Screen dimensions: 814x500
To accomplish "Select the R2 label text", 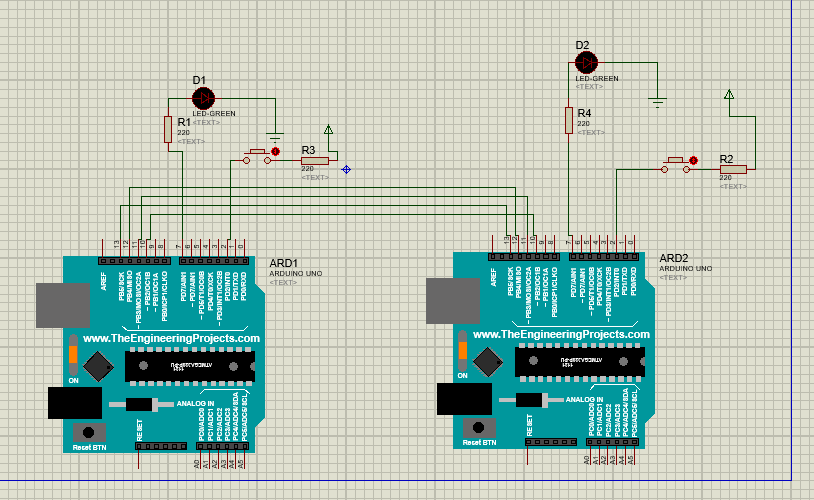I will pos(726,159).
